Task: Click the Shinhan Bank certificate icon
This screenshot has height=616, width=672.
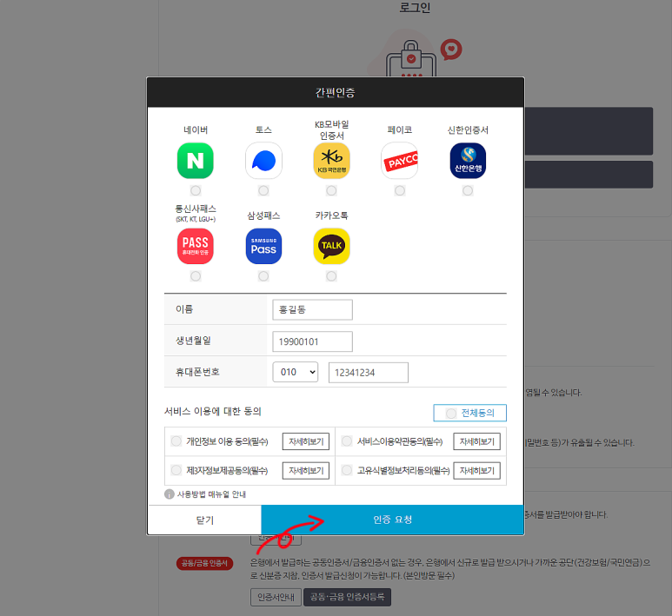Action: tap(468, 161)
